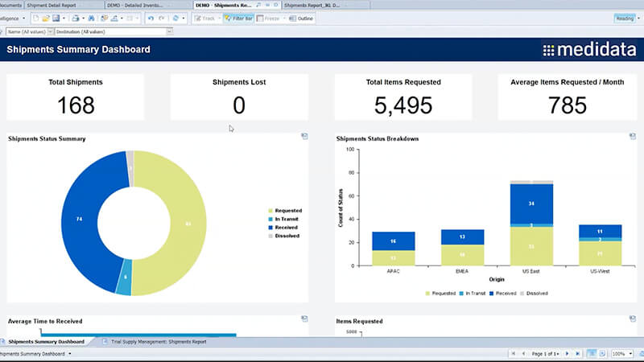This screenshot has width=644, height=362.
Task: Switch to the DEMO - Detailed Invento... tab
Action: [x=149, y=5]
